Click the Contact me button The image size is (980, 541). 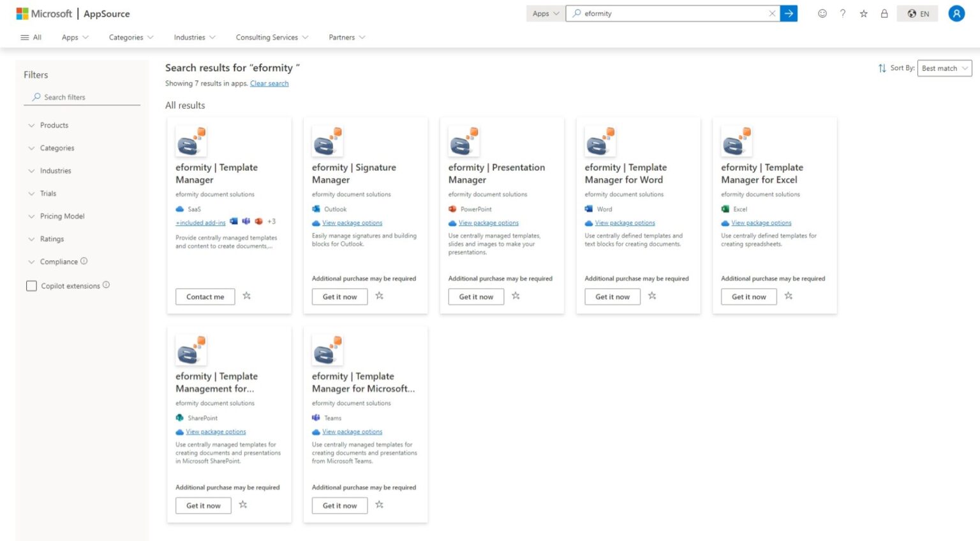click(205, 297)
